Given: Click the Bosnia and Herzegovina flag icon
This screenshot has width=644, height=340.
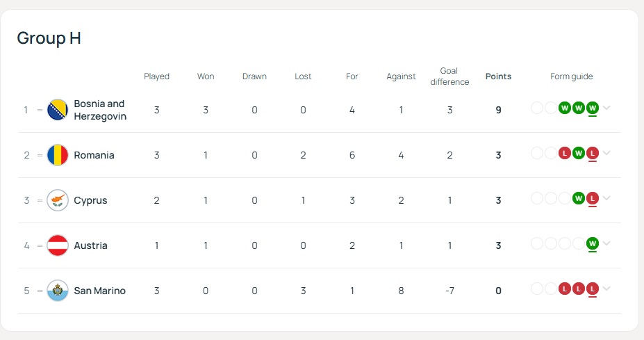Looking at the screenshot, I should pyautogui.click(x=57, y=110).
